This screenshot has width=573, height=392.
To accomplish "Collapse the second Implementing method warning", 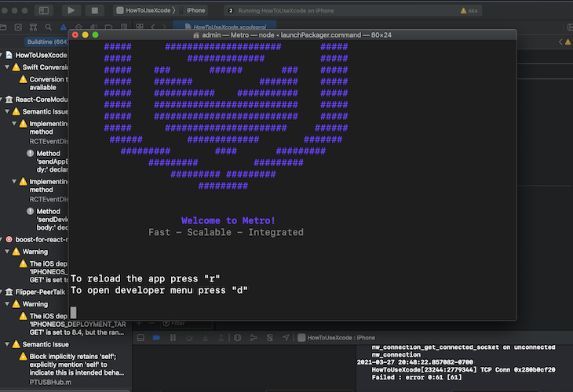I will (x=14, y=181).
